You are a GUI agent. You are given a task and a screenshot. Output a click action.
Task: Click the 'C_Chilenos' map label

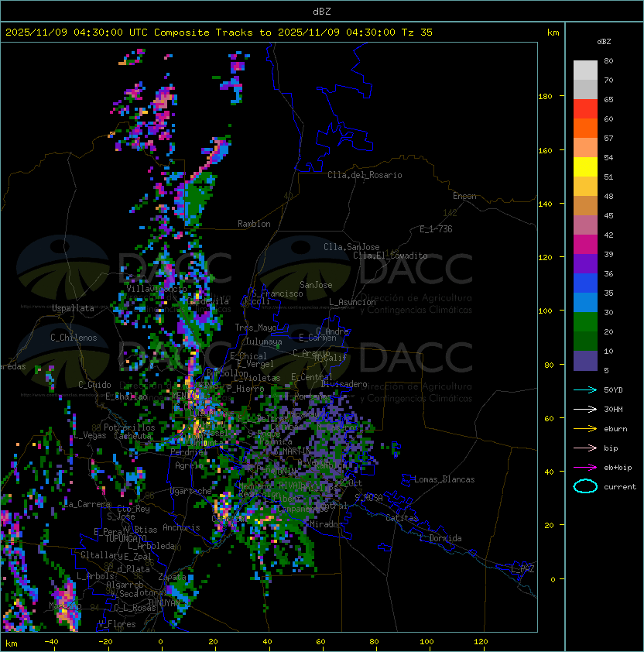click(x=74, y=338)
